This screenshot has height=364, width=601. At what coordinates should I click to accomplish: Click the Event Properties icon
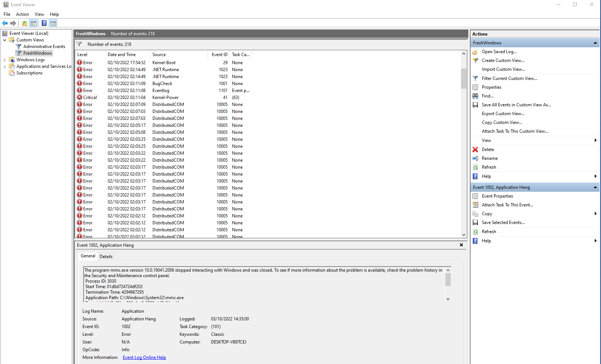(x=475, y=196)
